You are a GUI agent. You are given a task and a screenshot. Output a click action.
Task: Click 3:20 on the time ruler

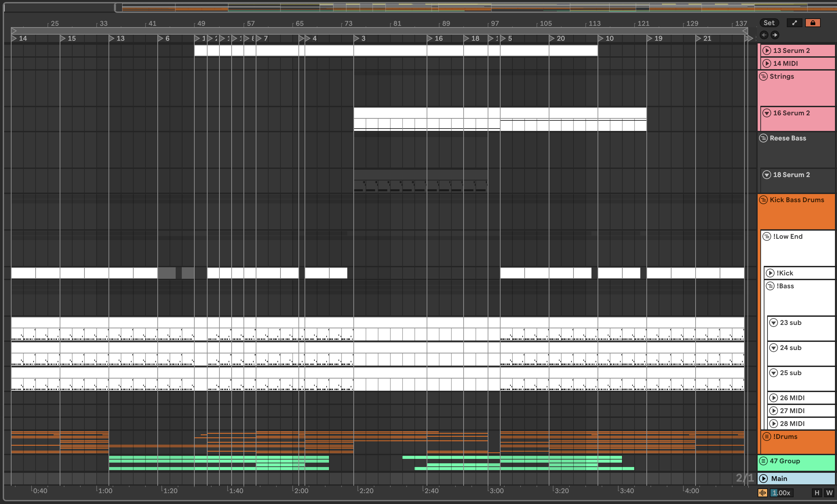(x=562, y=491)
